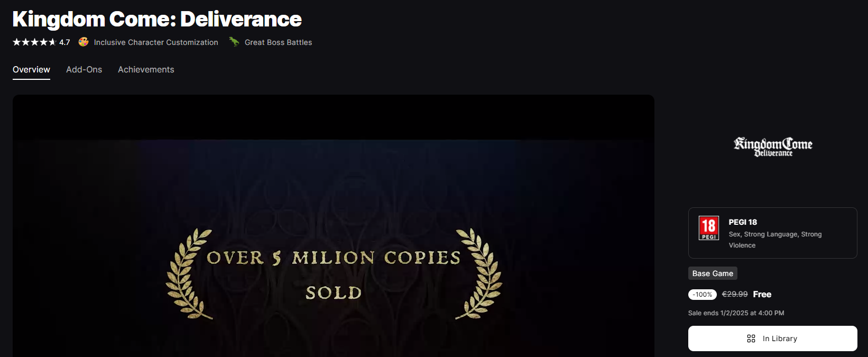Switch to the Overview tab
Viewport: 868px width, 357px height.
point(31,70)
